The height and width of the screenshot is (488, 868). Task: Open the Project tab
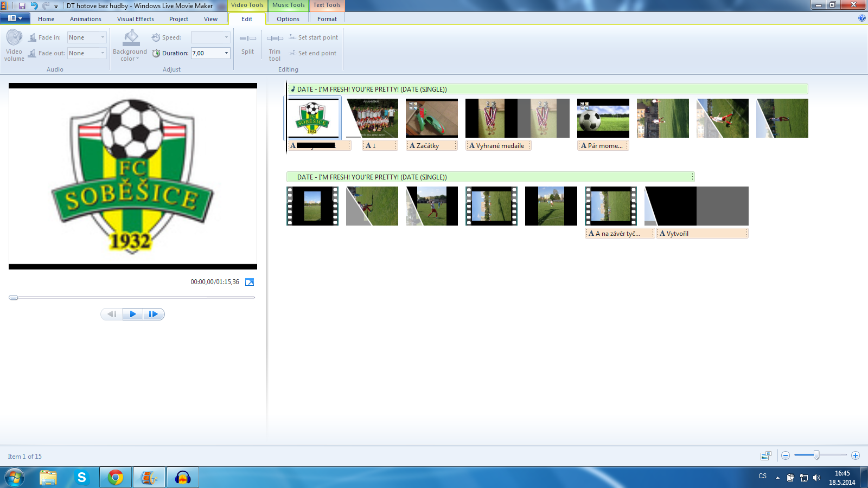click(178, 19)
